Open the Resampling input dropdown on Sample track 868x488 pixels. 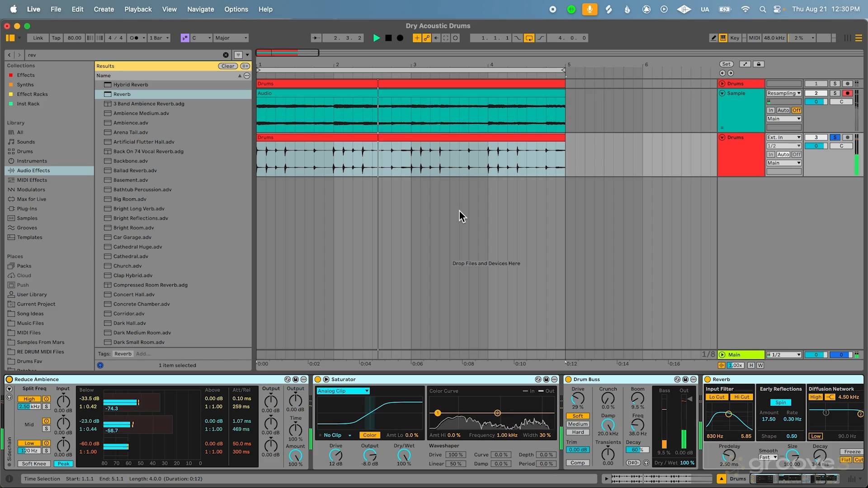(x=783, y=93)
